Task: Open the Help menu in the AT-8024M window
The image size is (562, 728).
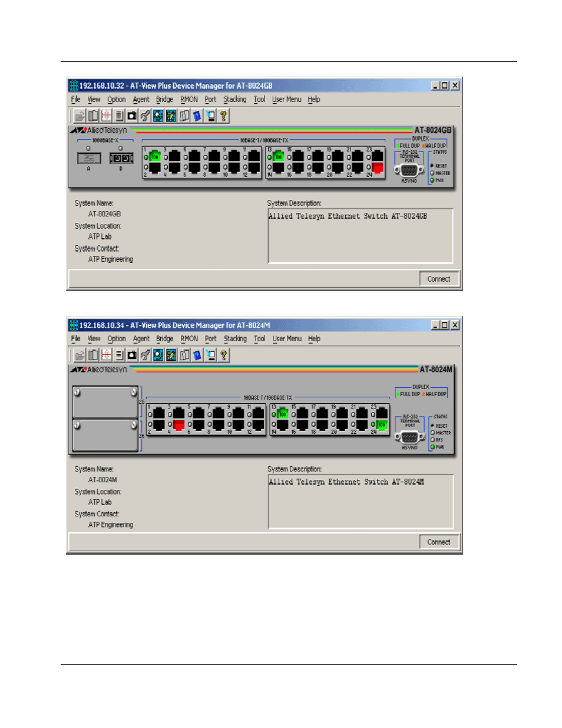Action: pyautogui.click(x=315, y=339)
